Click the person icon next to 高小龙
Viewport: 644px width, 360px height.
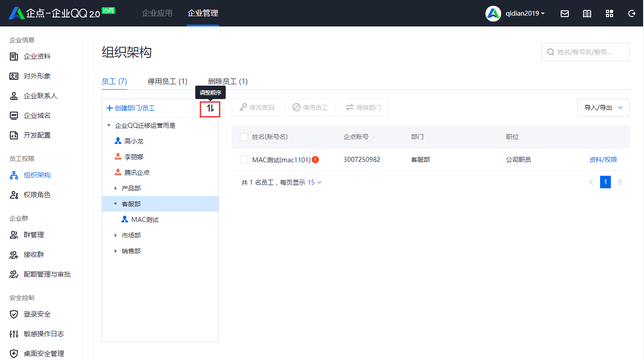click(x=118, y=141)
